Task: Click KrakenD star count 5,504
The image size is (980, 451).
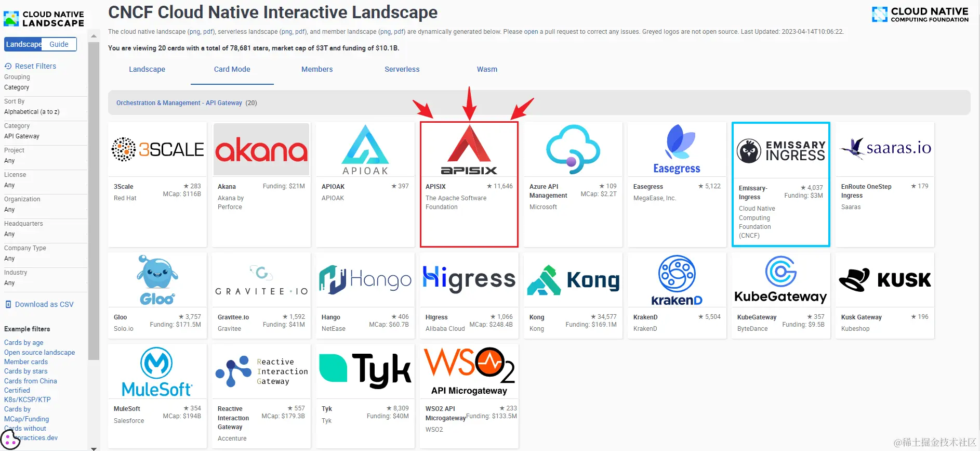Action: click(709, 317)
